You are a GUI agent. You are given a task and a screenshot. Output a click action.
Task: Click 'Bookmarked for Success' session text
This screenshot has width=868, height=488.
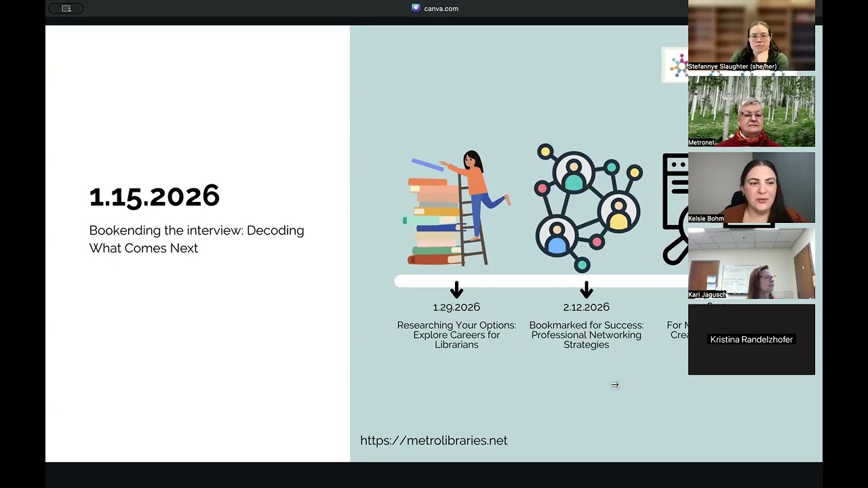(587, 335)
